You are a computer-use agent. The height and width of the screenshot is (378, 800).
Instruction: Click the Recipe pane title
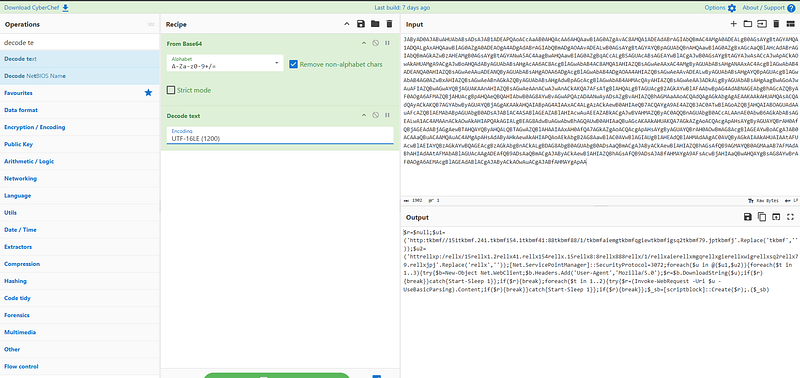(177, 24)
